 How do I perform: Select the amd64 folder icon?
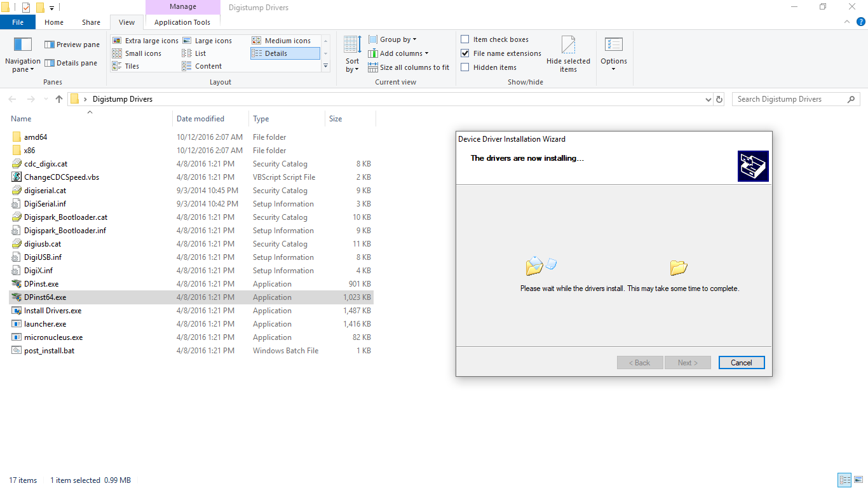[x=17, y=137]
